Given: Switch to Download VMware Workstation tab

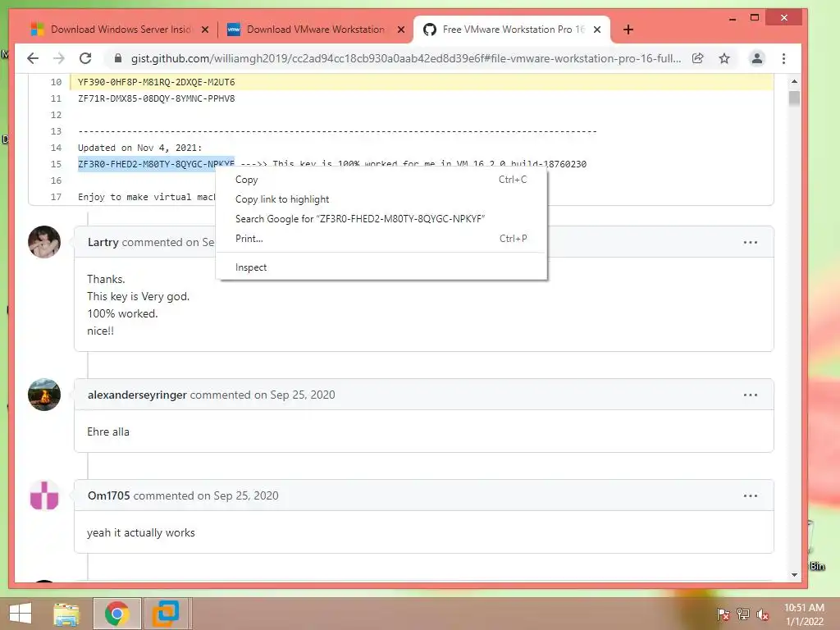Looking at the screenshot, I should click(x=316, y=30).
